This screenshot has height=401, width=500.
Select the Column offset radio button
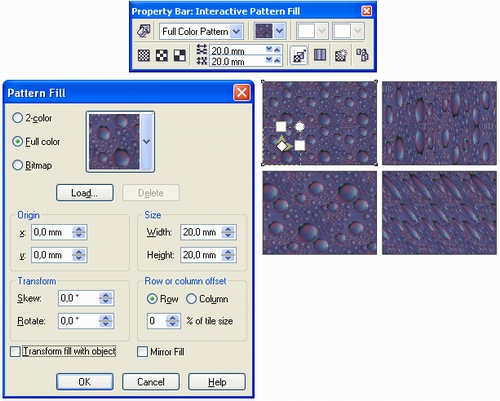[191, 299]
